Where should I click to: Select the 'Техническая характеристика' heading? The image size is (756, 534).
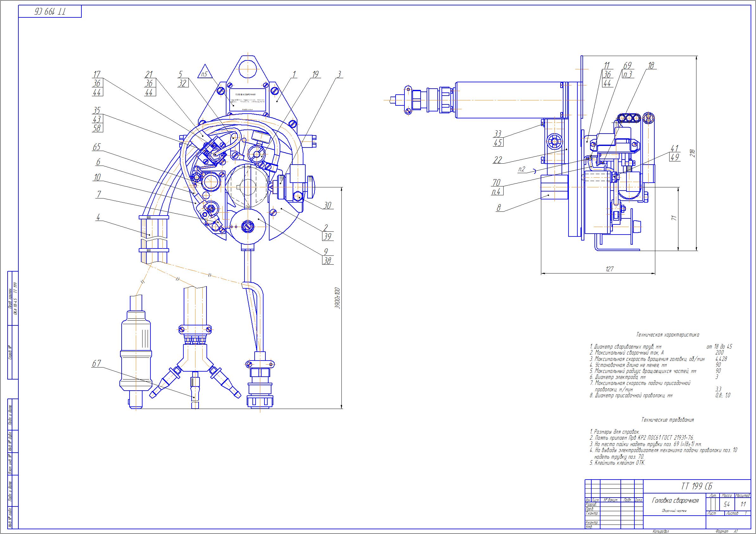(x=668, y=335)
